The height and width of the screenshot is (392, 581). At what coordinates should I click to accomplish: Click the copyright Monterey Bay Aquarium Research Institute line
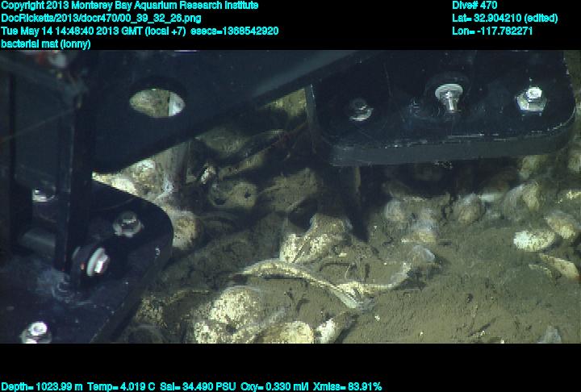pos(130,6)
